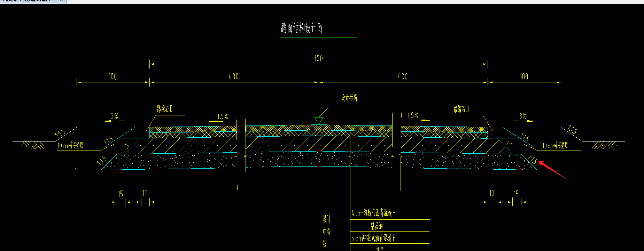Click the right 100 shoulder dimension
644x251 pixels.
pyautogui.click(x=524, y=76)
